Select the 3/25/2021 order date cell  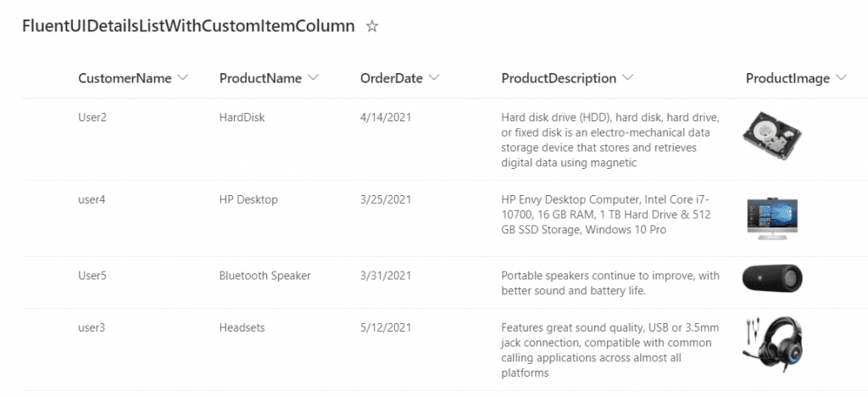386,199
